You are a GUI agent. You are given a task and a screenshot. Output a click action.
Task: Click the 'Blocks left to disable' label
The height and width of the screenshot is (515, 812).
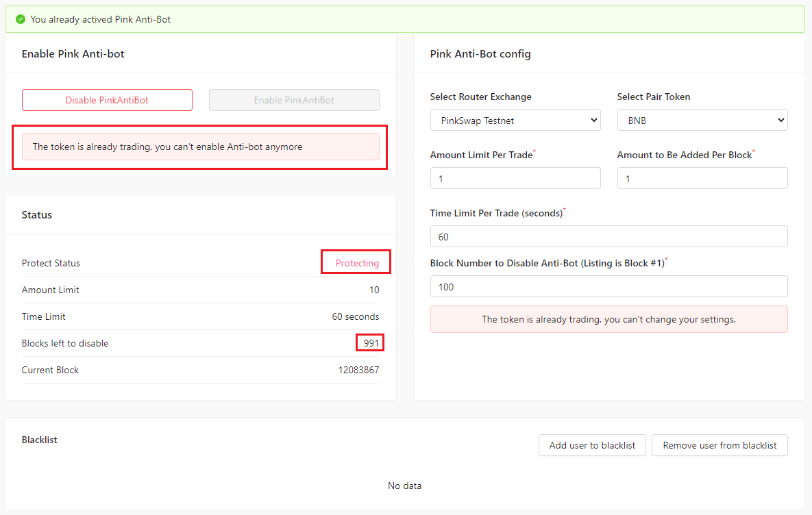tap(64, 343)
